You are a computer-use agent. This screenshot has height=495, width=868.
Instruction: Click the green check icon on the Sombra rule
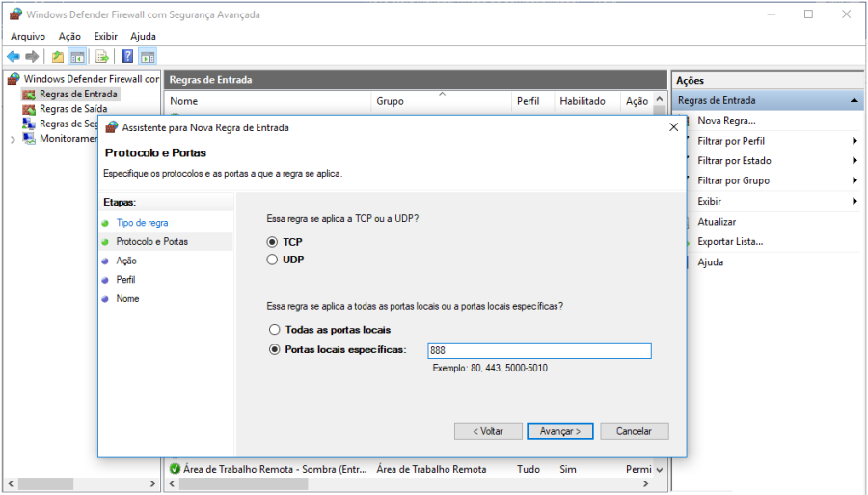pos(175,469)
